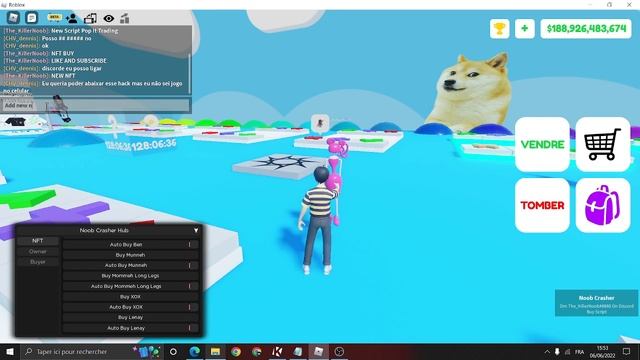This screenshot has height=360, width=640.
Task: Toggle Auto Buy Mommeh Long Legs switch
Action: [x=189, y=286]
